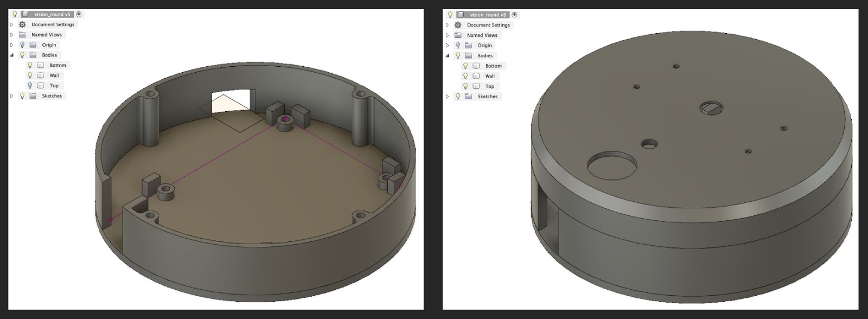This screenshot has width=868, height=319.
Task: Activate component radio button, left view
Action: [x=79, y=14]
